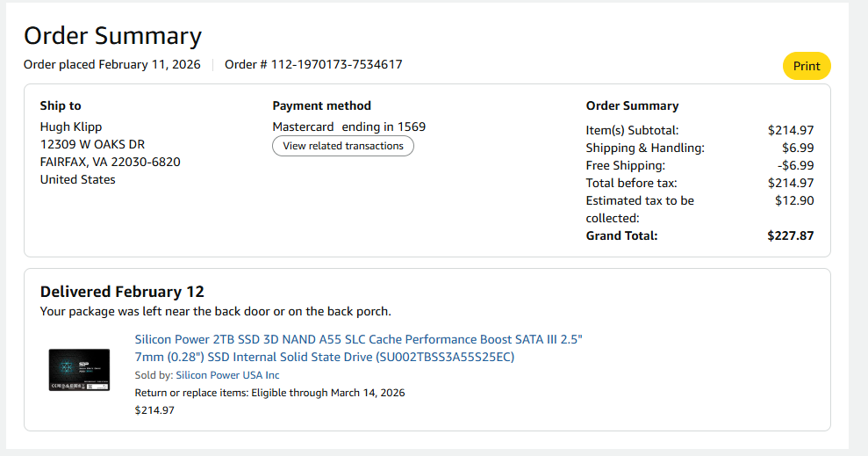Image resolution: width=868 pixels, height=456 pixels.
Task: Click the recipient name Hugh Klipp
Action: pyautogui.click(x=71, y=127)
